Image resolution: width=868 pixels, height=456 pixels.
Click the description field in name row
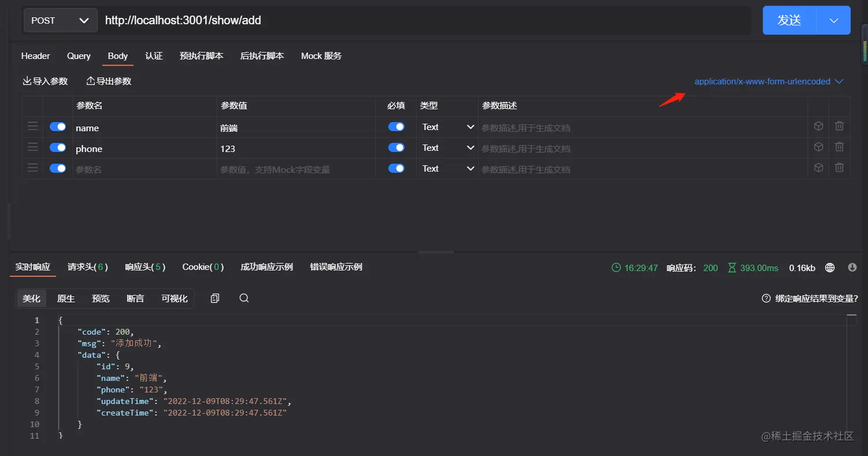tap(643, 127)
